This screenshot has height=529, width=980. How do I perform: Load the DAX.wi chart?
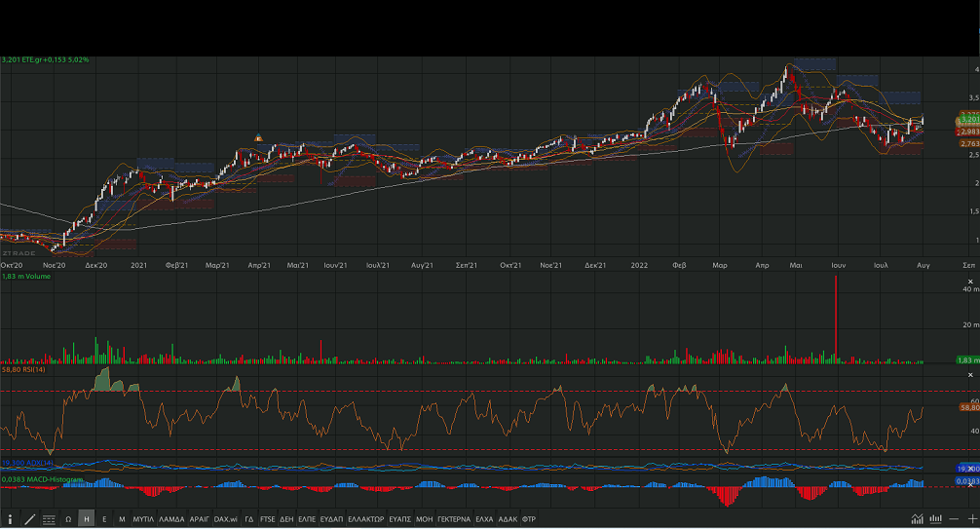click(x=226, y=519)
